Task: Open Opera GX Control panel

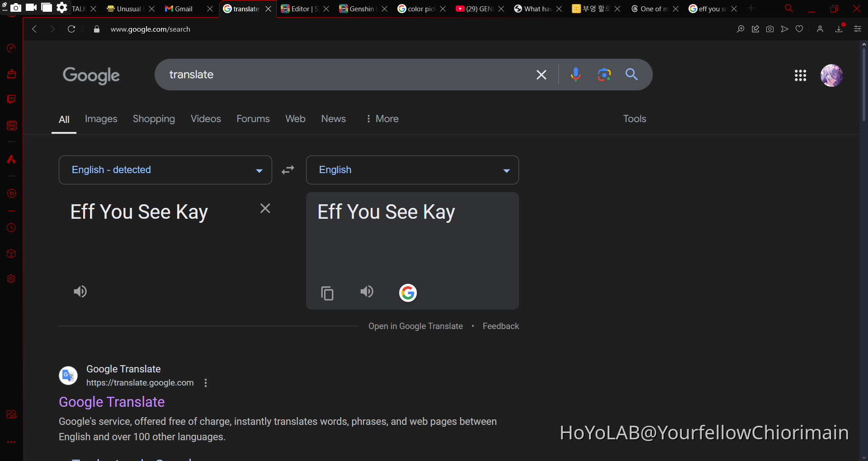Action: click(11, 48)
